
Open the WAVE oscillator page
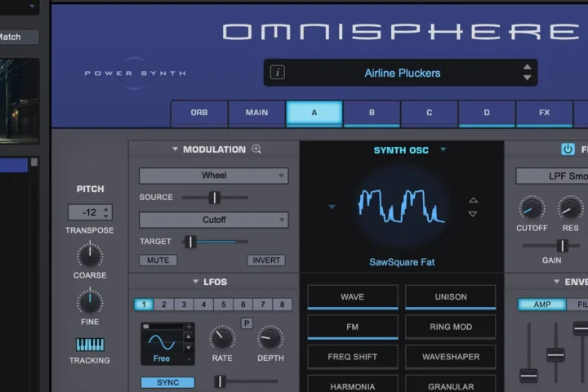[353, 296]
